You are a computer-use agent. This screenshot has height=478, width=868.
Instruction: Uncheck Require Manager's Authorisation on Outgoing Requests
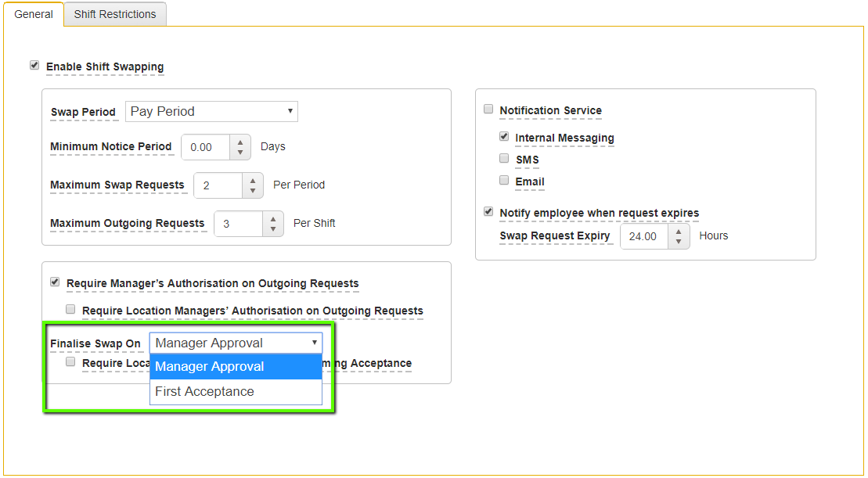(x=55, y=282)
